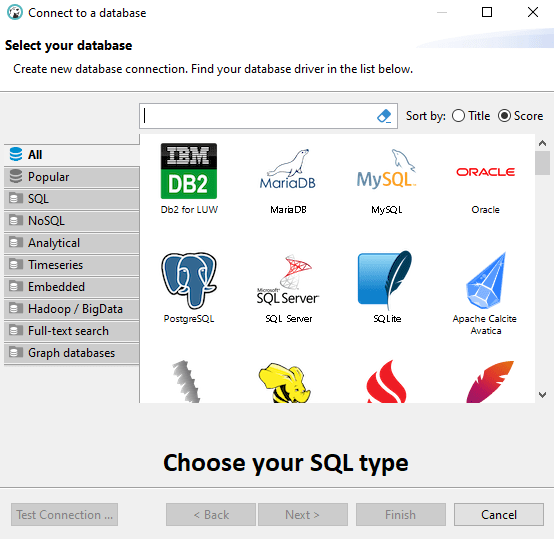Select the SQLite feather icon
Screen dimensions: 554x539
click(x=385, y=280)
